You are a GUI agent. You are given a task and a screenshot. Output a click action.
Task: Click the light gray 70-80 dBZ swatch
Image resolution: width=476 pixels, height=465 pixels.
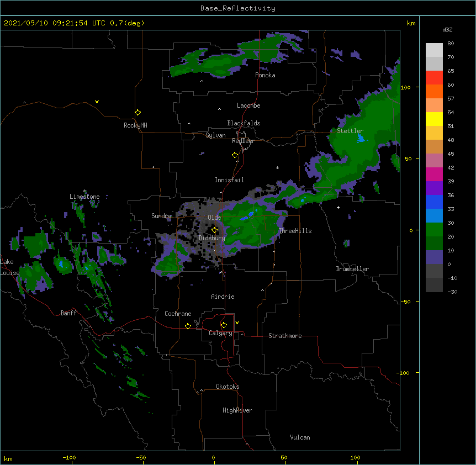coord(434,50)
